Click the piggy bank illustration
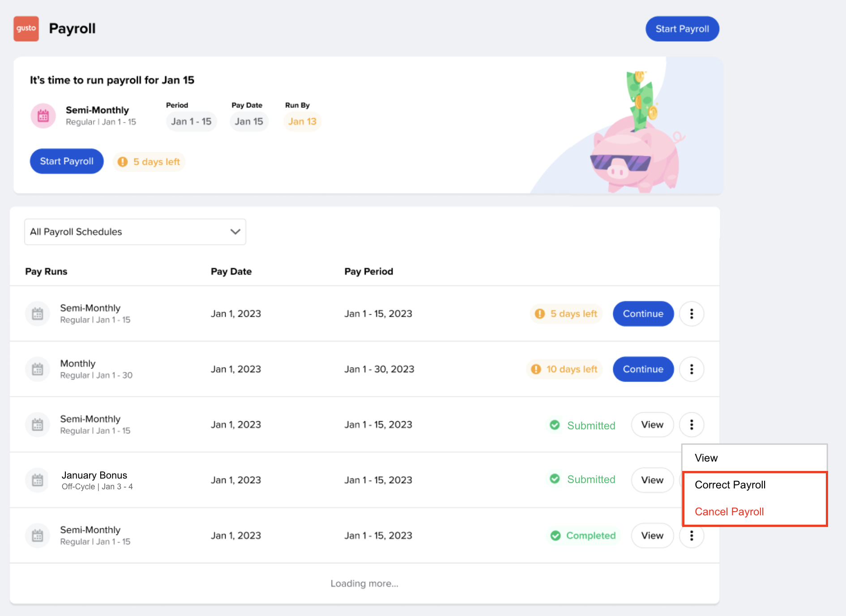 (x=636, y=152)
